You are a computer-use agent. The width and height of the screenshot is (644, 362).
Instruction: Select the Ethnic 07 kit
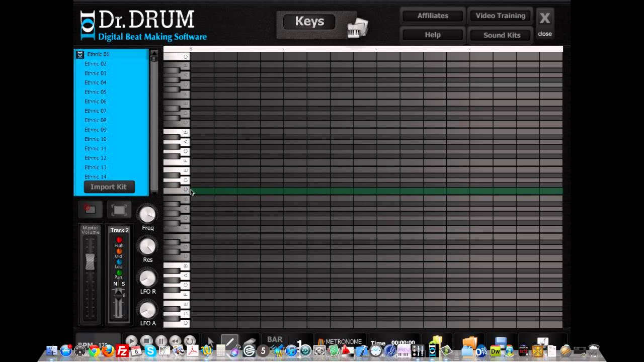[95, 111]
